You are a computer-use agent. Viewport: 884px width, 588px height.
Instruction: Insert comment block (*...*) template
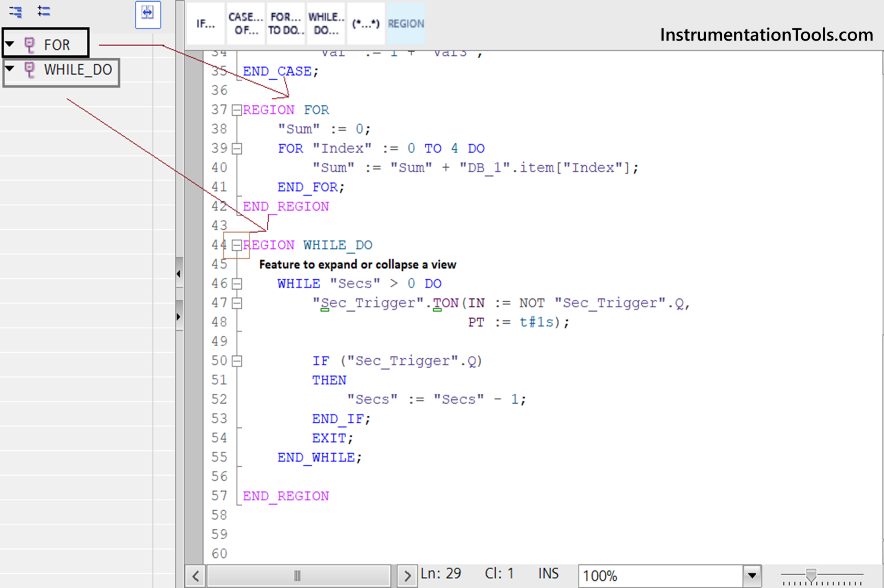coord(366,24)
